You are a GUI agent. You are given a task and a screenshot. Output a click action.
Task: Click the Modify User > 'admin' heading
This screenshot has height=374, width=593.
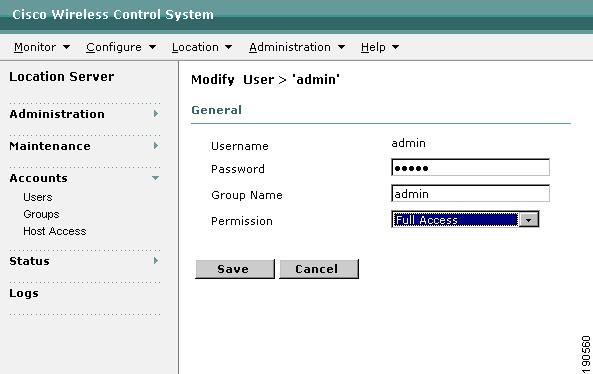pyautogui.click(x=265, y=80)
